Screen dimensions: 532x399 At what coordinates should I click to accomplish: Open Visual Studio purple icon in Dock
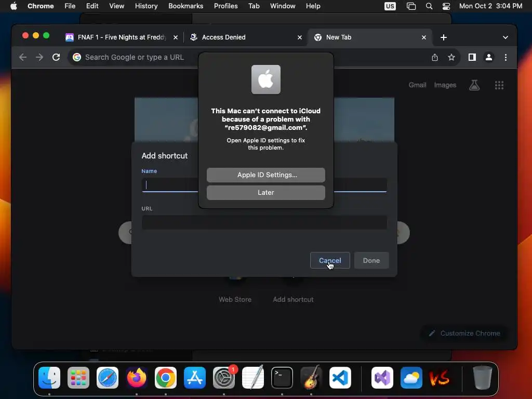click(x=382, y=378)
